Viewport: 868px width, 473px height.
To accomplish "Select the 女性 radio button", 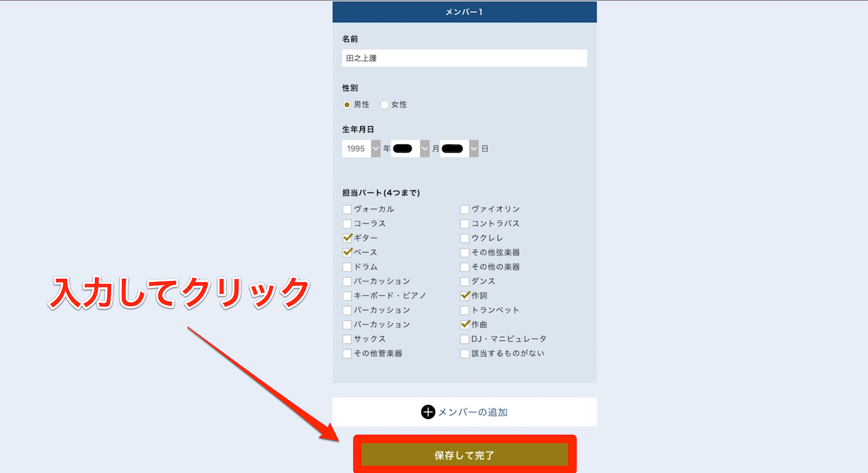I will click(x=385, y=104).
